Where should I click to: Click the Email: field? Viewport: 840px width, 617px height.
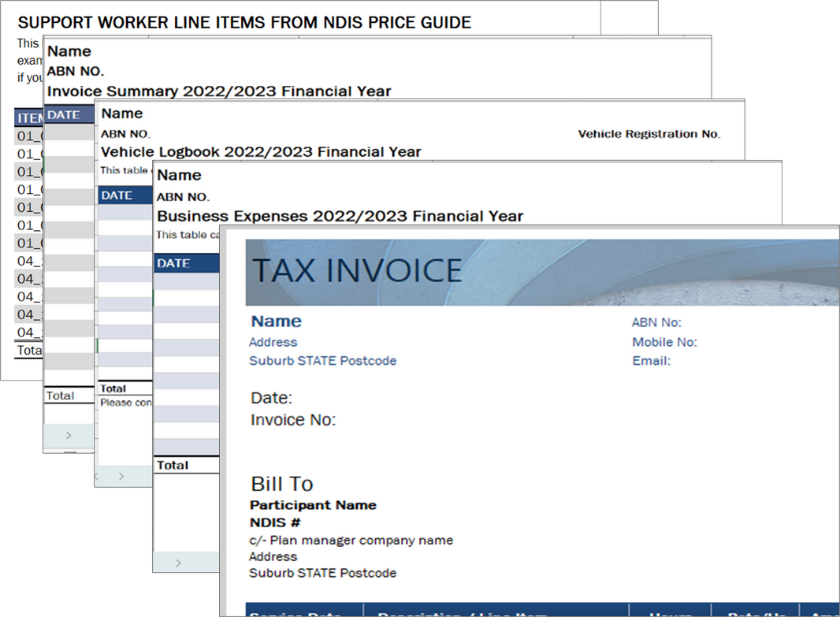tap(651, 361)
